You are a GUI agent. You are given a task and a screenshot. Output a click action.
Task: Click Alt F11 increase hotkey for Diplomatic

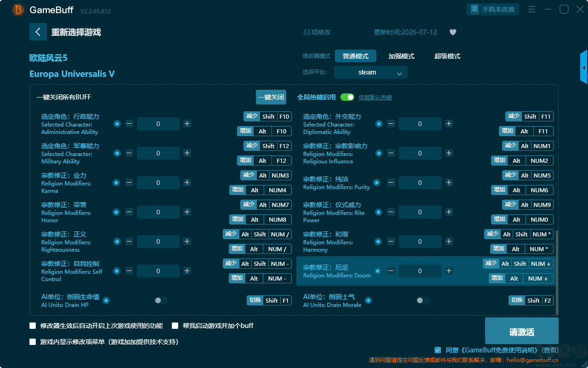(526, 131)
